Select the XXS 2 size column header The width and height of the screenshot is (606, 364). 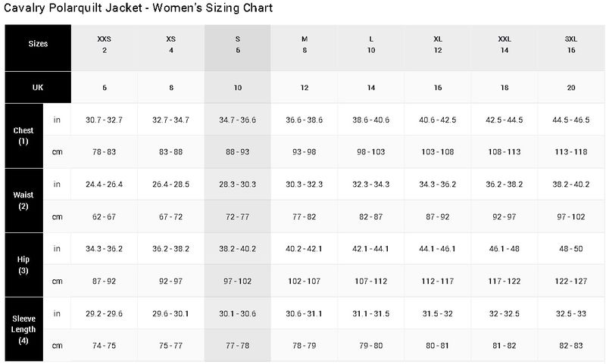point(105,44)
